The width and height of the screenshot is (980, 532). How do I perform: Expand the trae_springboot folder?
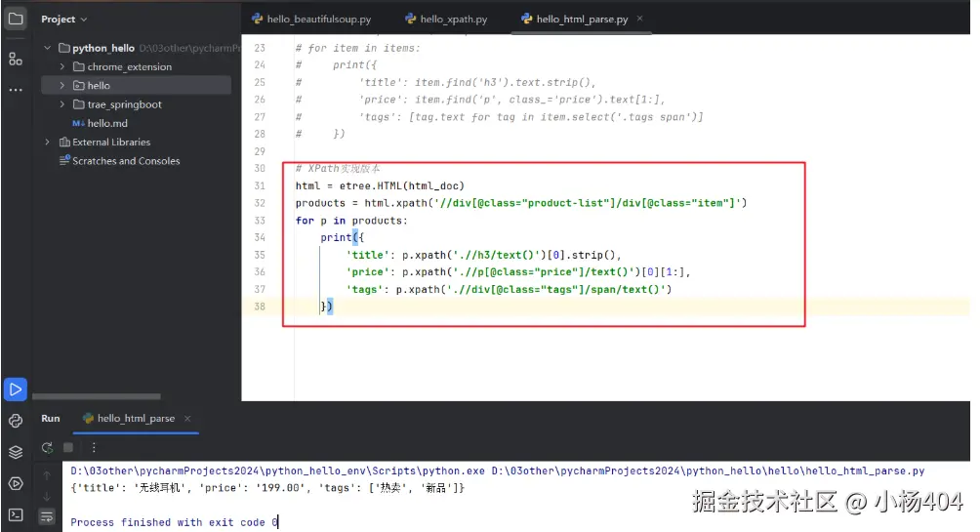click(x=61, y=103)
